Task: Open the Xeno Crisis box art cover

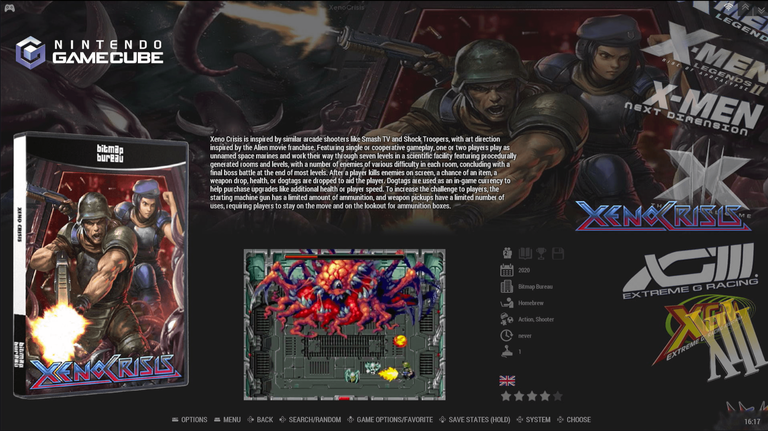Action: point(100,264)
